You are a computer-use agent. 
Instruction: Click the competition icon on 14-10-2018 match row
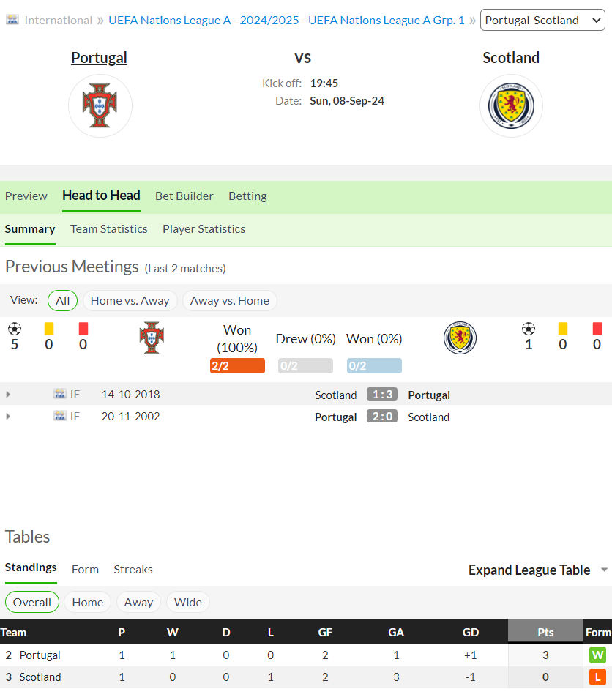point(60,394)
